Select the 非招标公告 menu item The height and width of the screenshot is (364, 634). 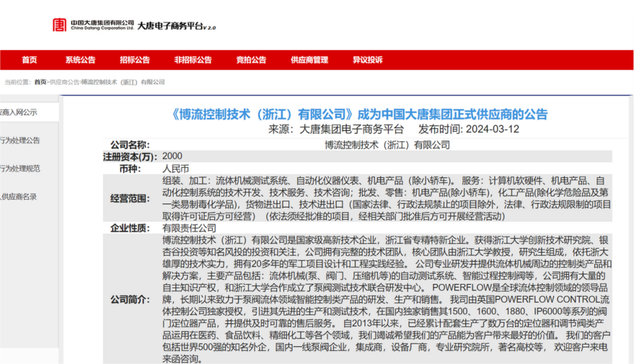pos(193,60)
